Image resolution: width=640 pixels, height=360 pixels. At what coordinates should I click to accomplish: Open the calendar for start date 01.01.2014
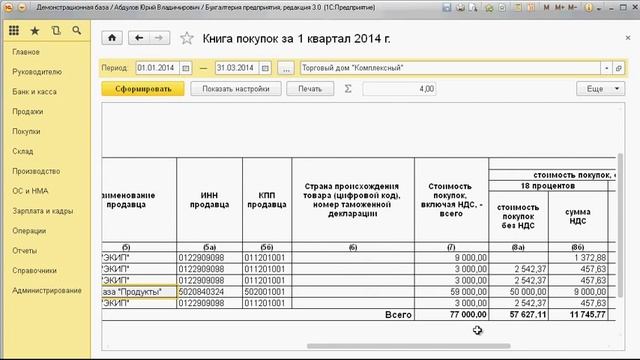[x=186, y=68]
